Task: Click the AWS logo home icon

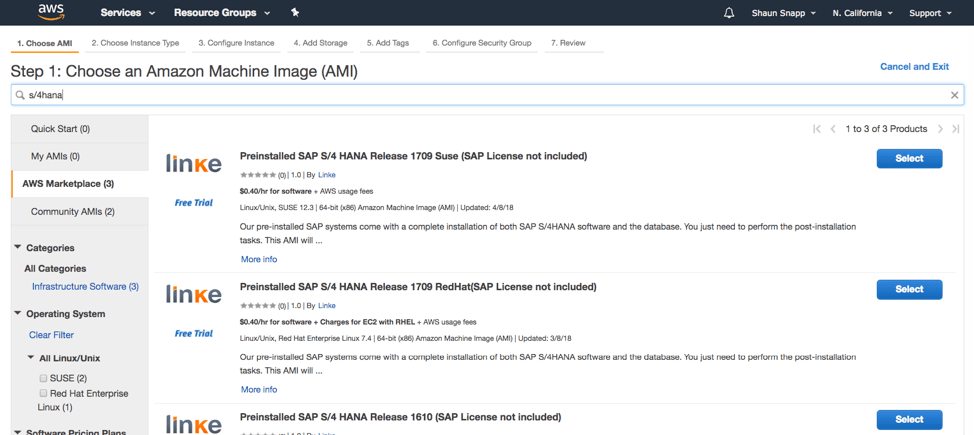Action: pyautogui.click(x=52, y=12)
